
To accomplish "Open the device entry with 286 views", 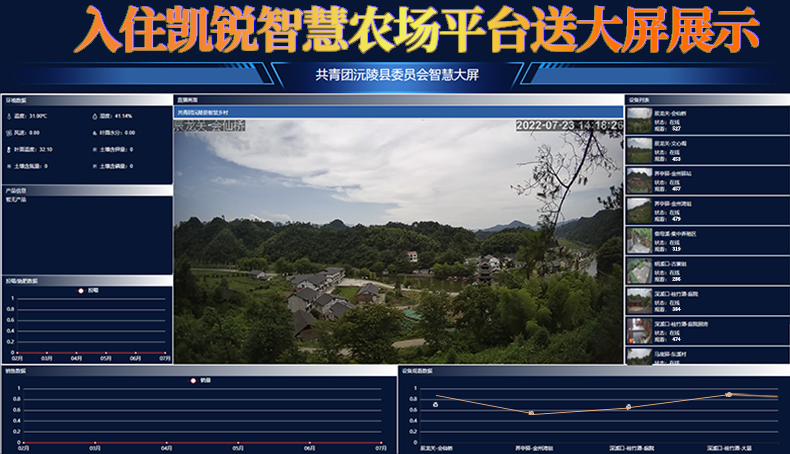I will tap(639, 271).
